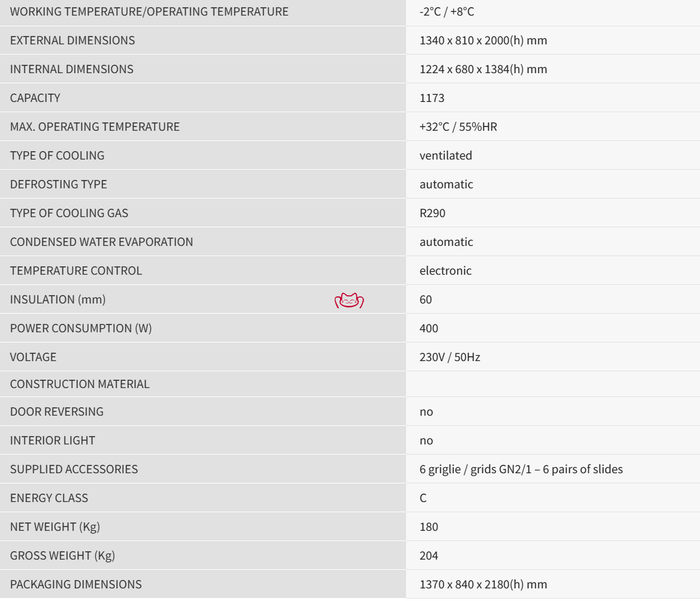Click the ENERGY CLASS value C
This screenshot has width=700, height=601.
pyautogui.click(x=423, y=498)
